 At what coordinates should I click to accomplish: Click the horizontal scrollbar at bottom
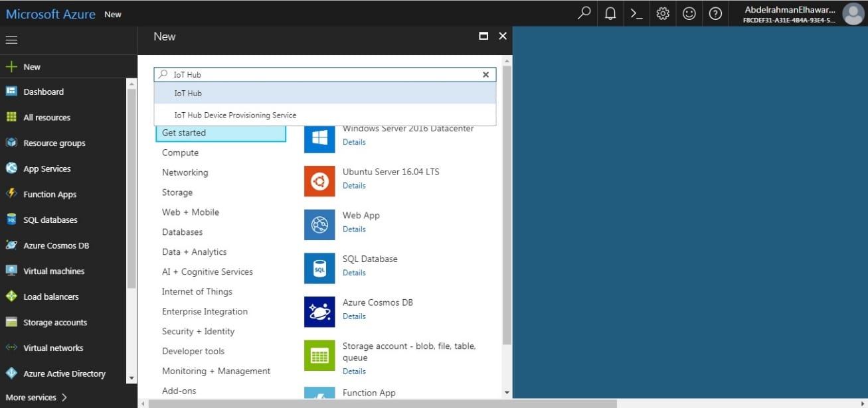[382, 403]
